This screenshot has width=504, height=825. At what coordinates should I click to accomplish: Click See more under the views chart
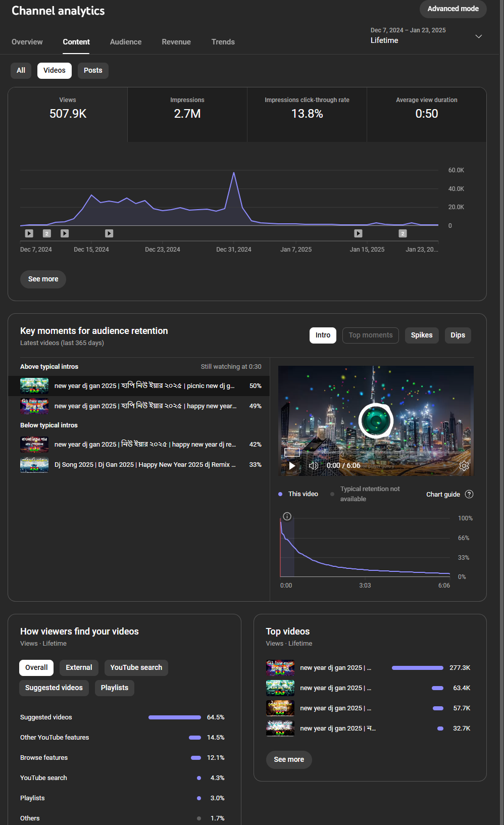(x=43, y=279)
